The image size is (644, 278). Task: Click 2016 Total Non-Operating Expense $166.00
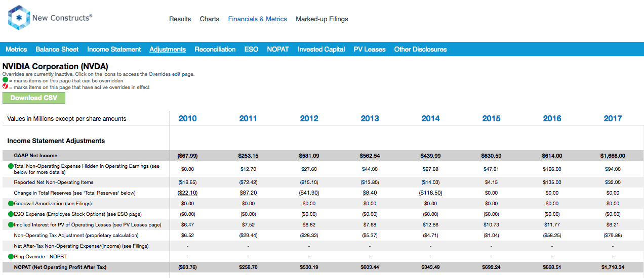click(x=552, y=169)
